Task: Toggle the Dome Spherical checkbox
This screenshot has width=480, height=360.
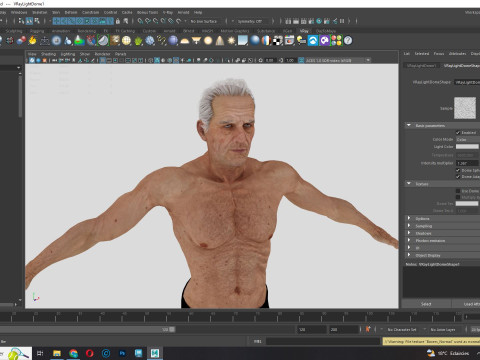Action: [x=458, y=170]
